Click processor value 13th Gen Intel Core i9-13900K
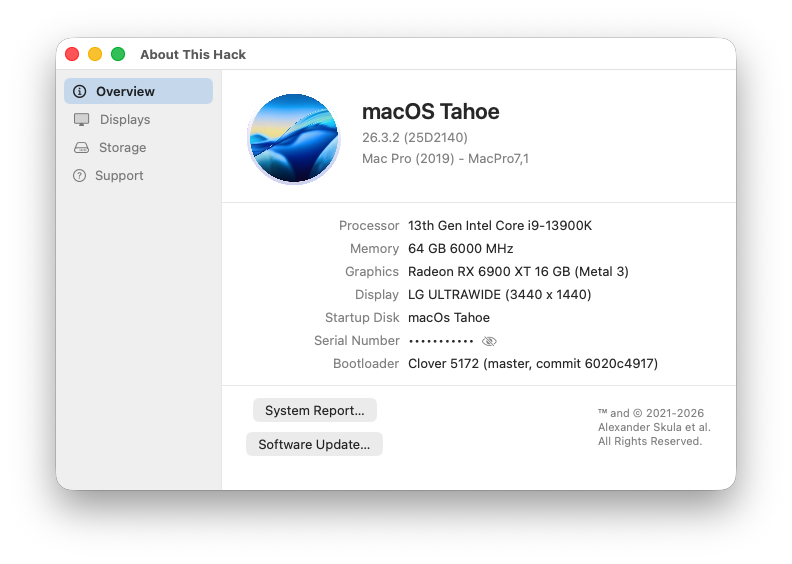 [x=500, y=226]
